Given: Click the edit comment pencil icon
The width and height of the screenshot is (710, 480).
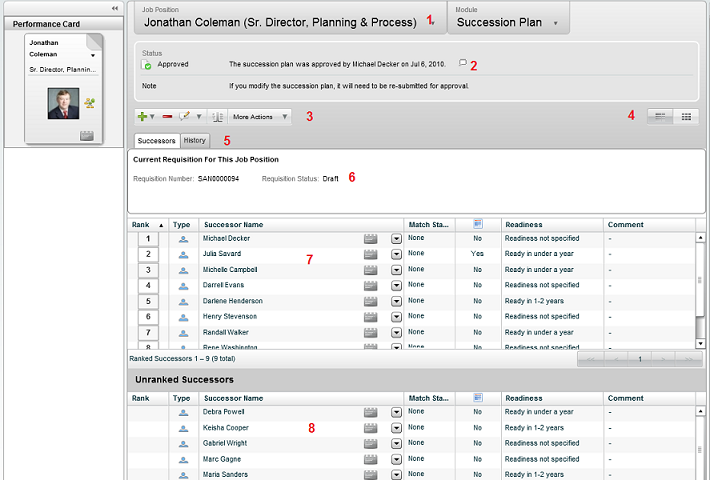Looking at the screenshot, I should [184, 116].
